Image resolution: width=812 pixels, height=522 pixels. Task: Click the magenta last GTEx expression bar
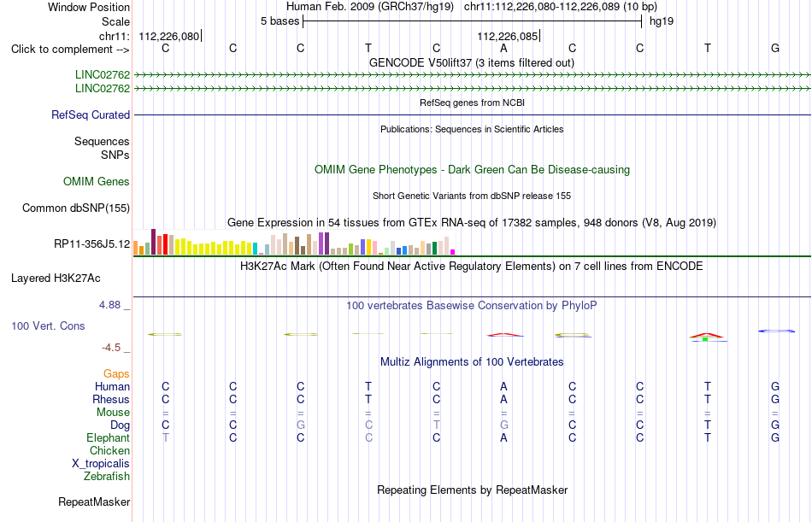[453, 252]
